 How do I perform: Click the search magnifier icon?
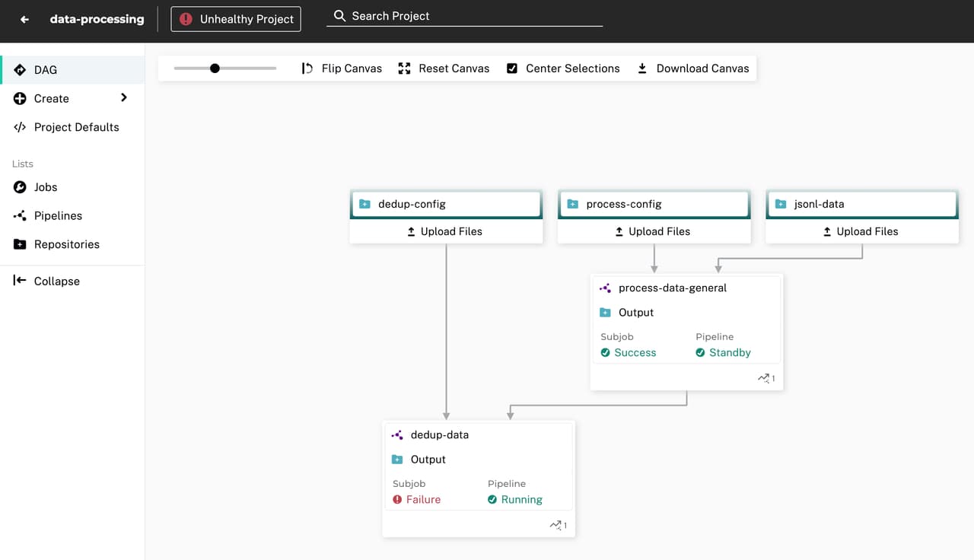[x=339, y=16]
